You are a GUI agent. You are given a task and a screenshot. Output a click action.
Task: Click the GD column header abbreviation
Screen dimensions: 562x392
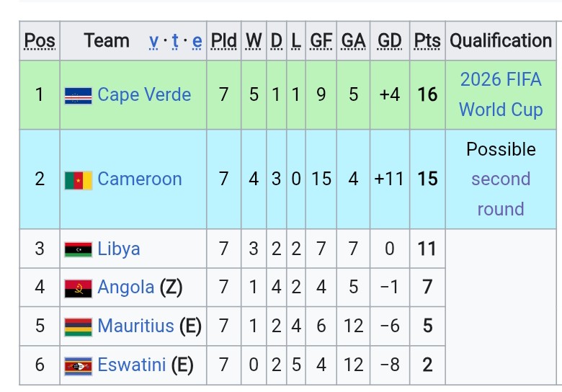click(390, 40)
